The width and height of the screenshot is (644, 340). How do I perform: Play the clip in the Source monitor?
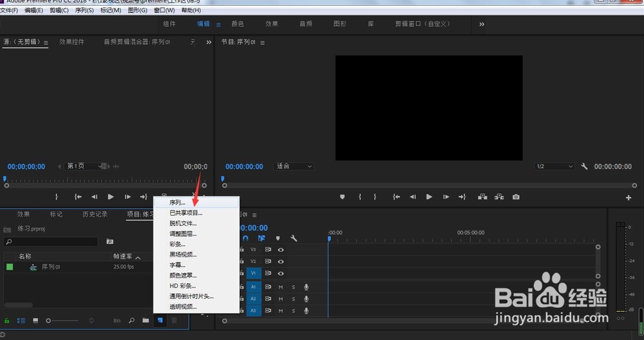[x=111, y=197]
